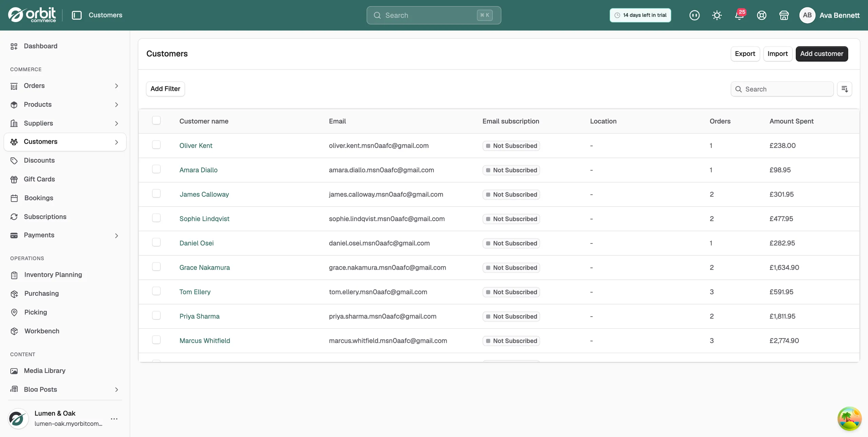
Task: Check the Priya Sharma row checkbox
Action: pos(156,315)
